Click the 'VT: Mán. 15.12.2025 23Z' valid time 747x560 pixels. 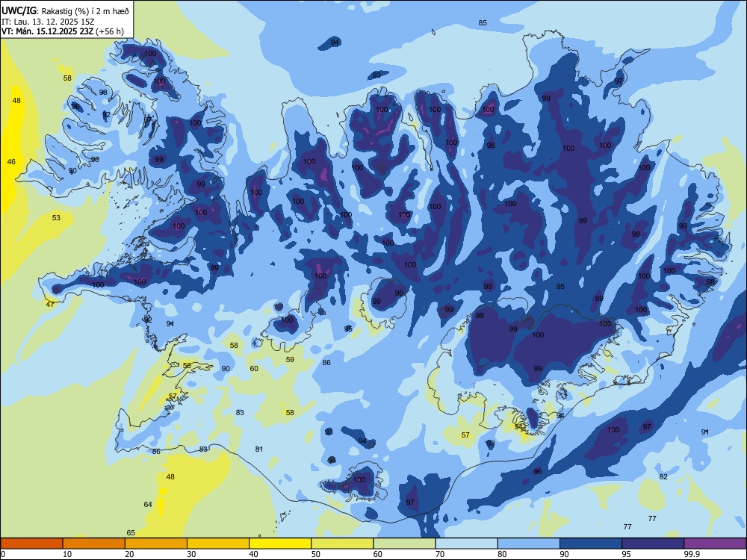click(48, 31)
